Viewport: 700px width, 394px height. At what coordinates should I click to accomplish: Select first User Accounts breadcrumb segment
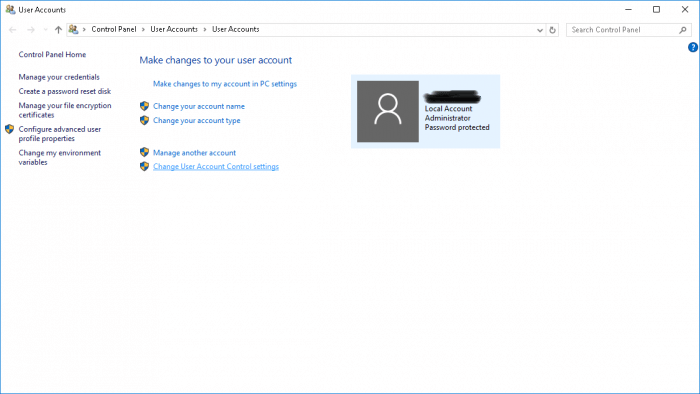click(x=174, y=29)
